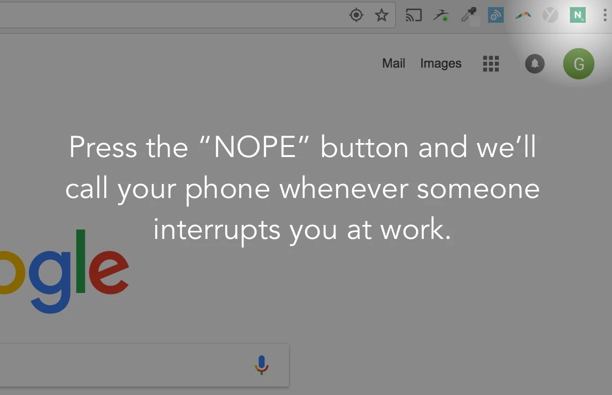
Task: Open the Cast screen icon
Action: (x=414, y=15)
